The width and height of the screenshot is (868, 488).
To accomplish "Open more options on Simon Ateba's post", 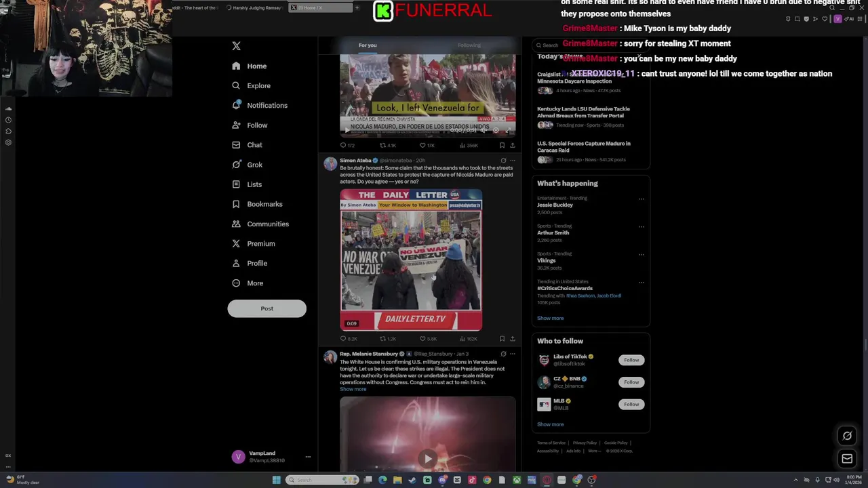I will pos(512,161).
